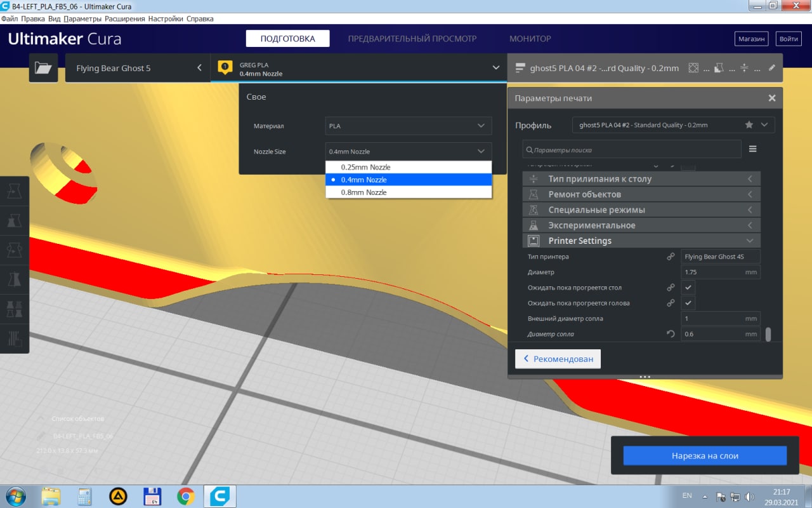The image size is (812, 508).
Task: Click the profile layers icon in summary bar
Action: [521, 68]
